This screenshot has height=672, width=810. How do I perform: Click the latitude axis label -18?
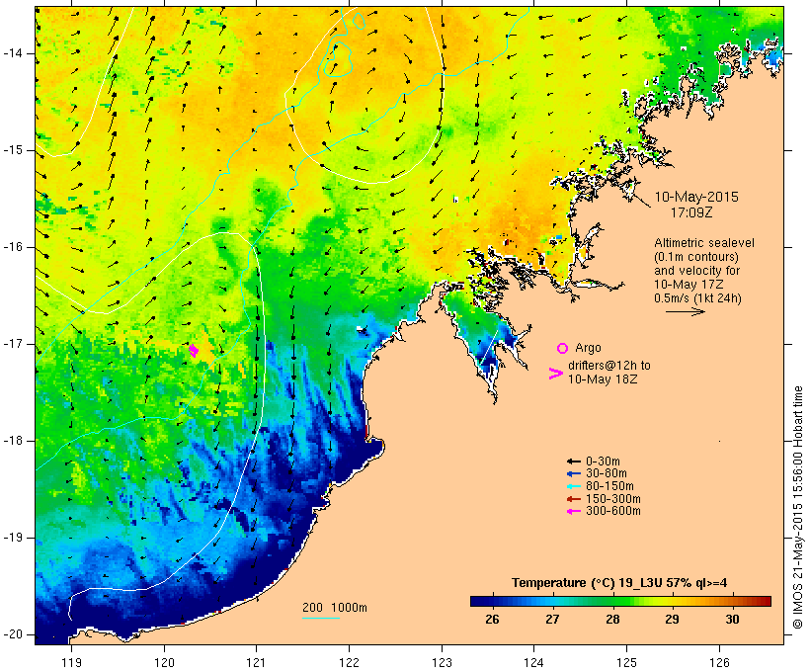point(13,441)
